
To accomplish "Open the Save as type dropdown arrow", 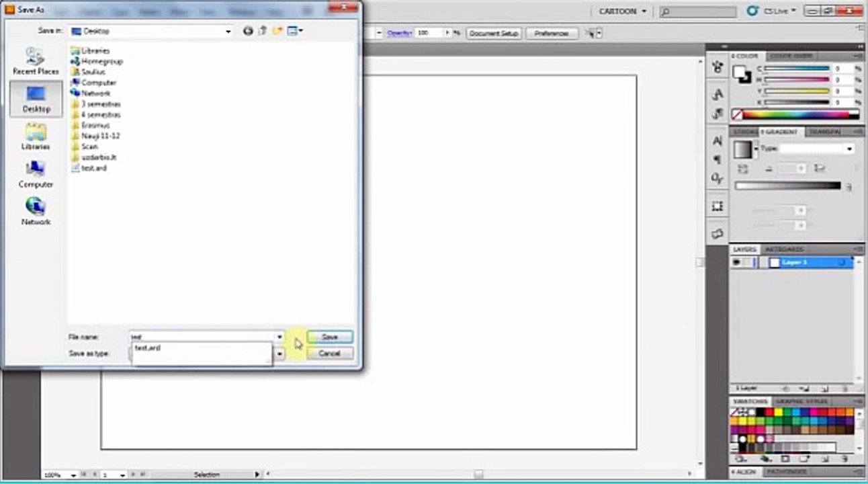I will pos(279,354).
